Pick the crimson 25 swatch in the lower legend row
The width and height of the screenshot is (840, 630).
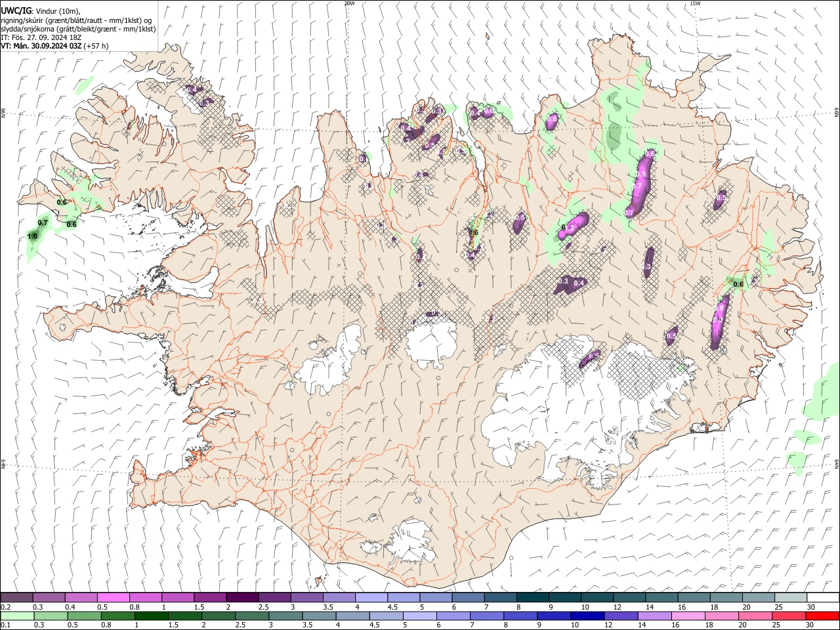point(789,616)
